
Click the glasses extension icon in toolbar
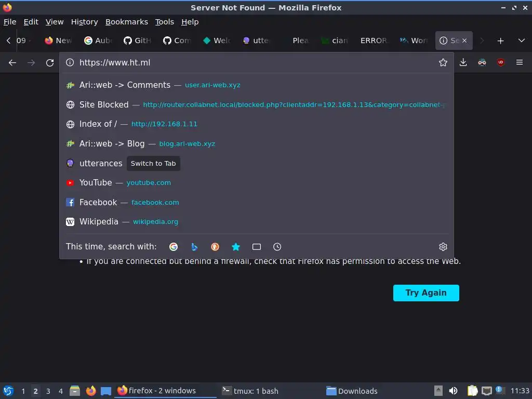point(482,62)
